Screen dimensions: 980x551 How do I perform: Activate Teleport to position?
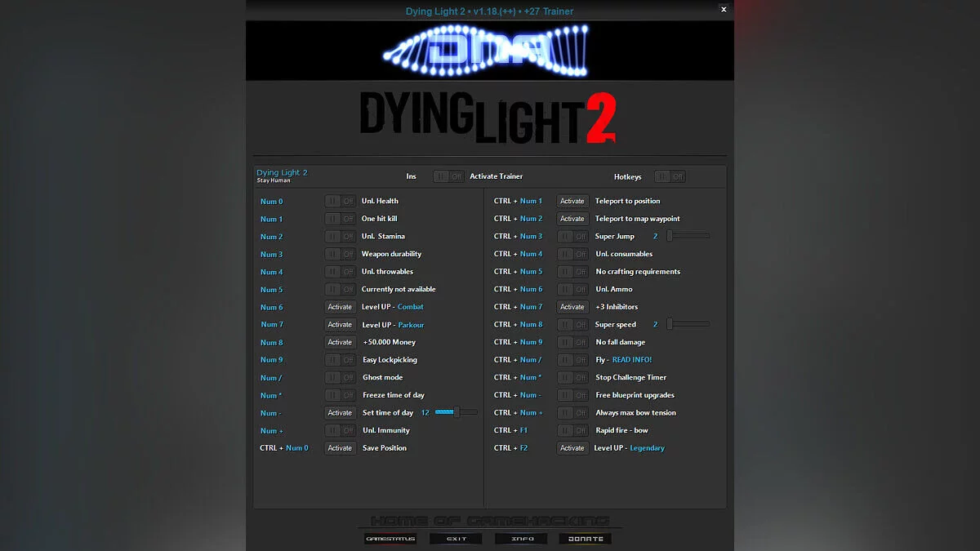pyautogui.click(x=572, y=201)
